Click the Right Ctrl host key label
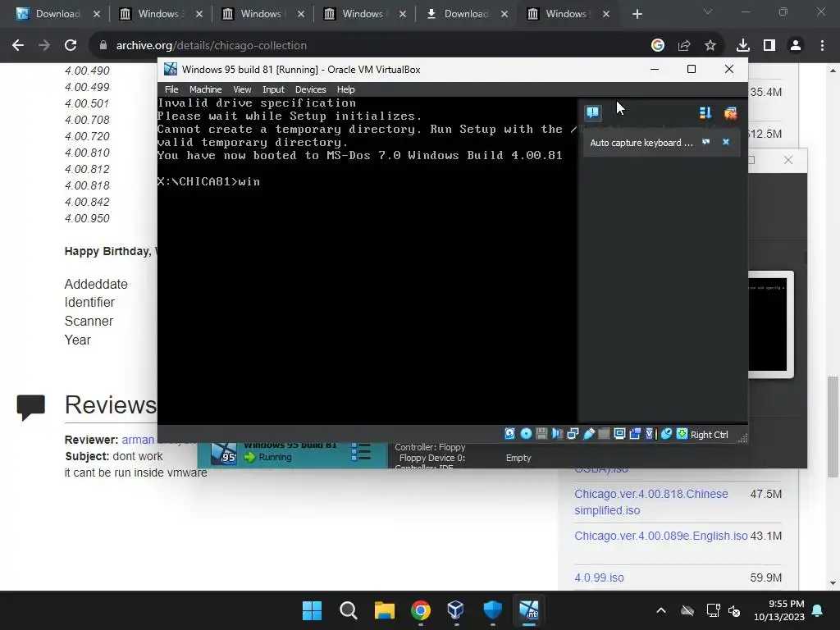The image size is (840, 630). click(710, 435)
